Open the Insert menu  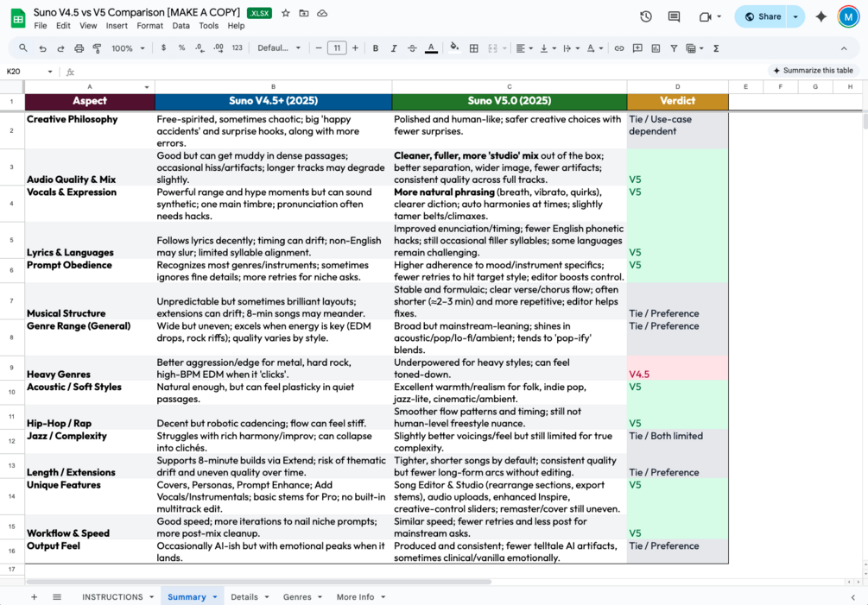click(117, 25)
